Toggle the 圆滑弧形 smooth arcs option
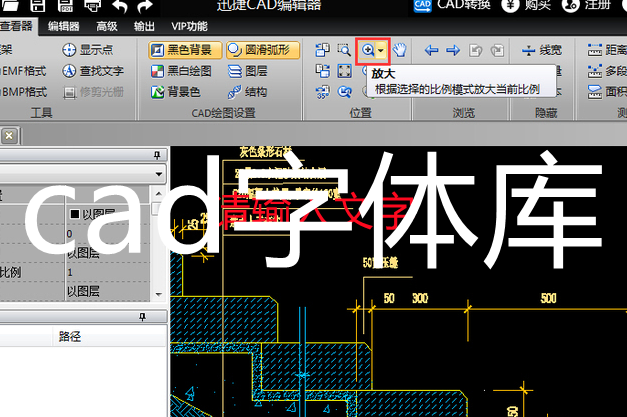The width and height of the screenshot is (627, 417). pos(263,50)
